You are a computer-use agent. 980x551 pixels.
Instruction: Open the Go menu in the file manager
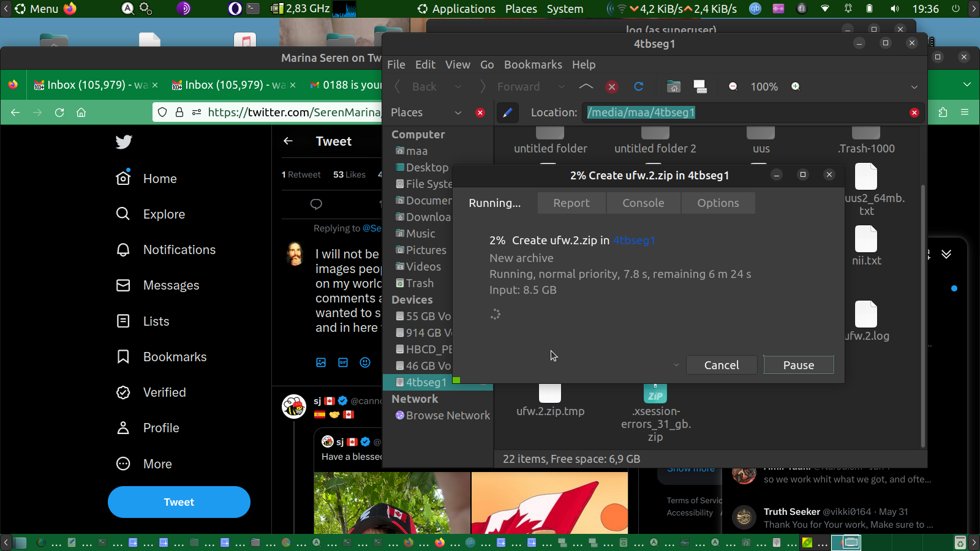coord(487,65)
